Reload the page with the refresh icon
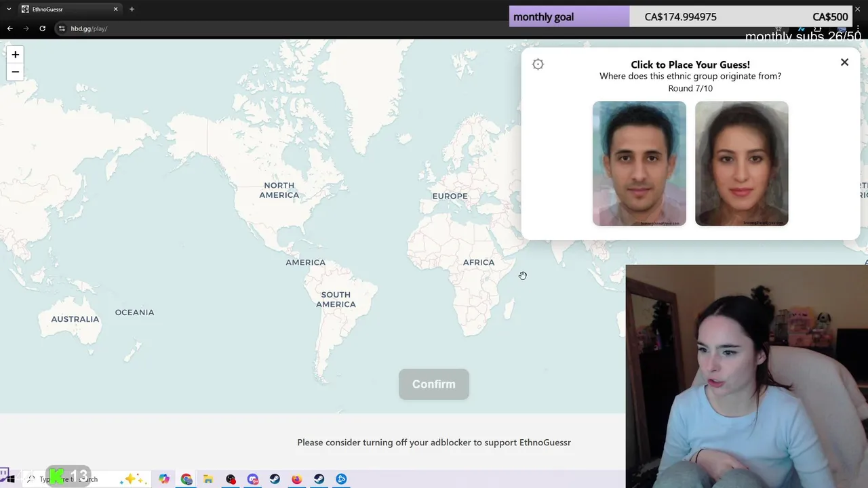The width and height of the screenshot is (868, 488). coord(42,28)
